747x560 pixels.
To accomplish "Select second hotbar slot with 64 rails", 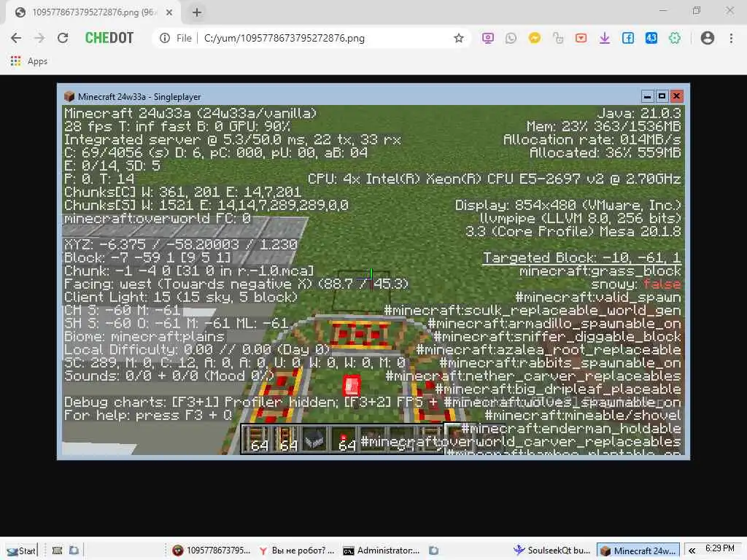I will point(285,438).
